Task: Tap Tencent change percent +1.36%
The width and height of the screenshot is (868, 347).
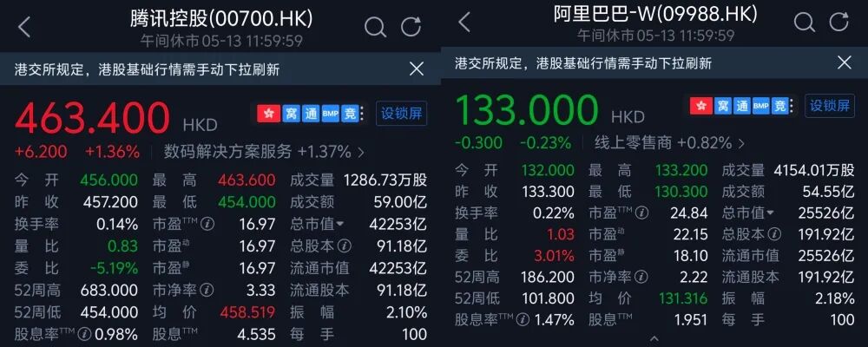Action: pyautogui.click(x=112, y=151)
